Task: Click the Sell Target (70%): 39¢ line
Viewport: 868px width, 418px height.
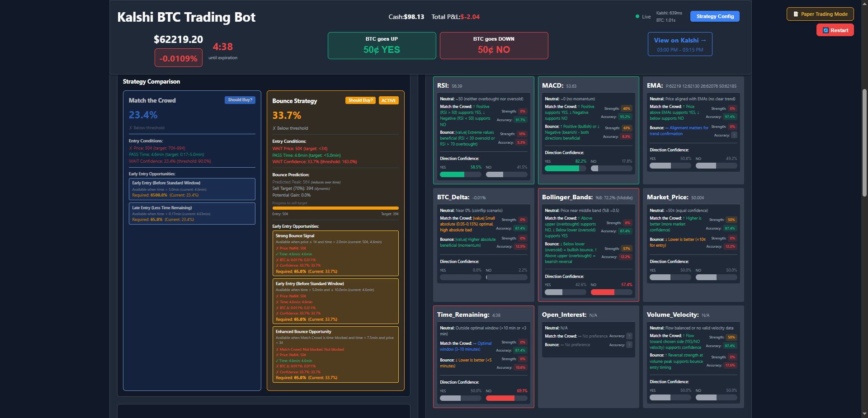Action: [301, 188]
